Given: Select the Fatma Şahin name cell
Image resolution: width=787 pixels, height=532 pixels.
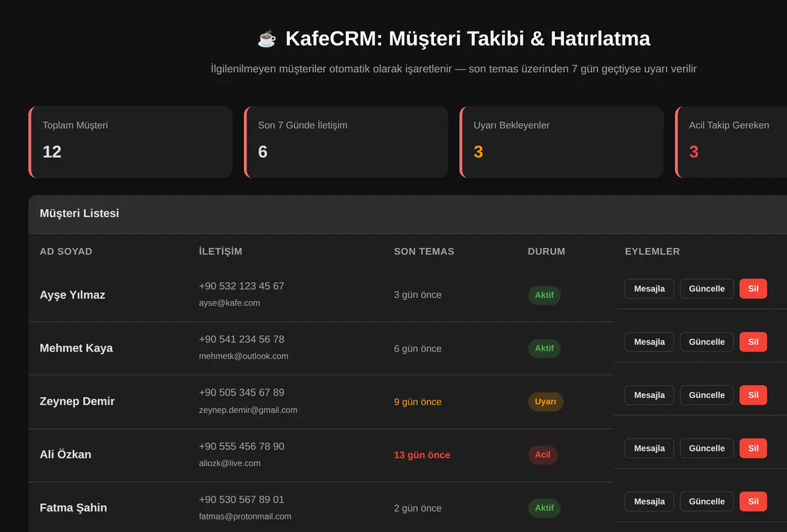Looking at the screenshot, I should point(73,508).
